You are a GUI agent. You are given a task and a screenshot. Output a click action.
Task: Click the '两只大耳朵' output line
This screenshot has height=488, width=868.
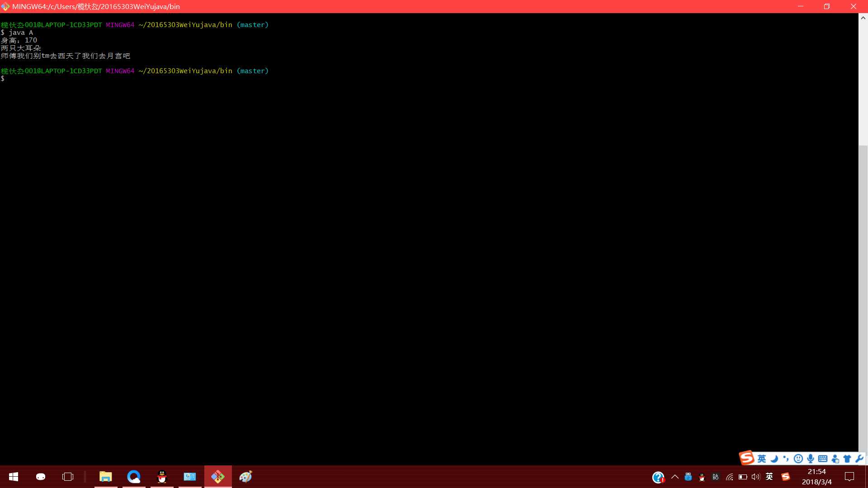tap(21, 48)
